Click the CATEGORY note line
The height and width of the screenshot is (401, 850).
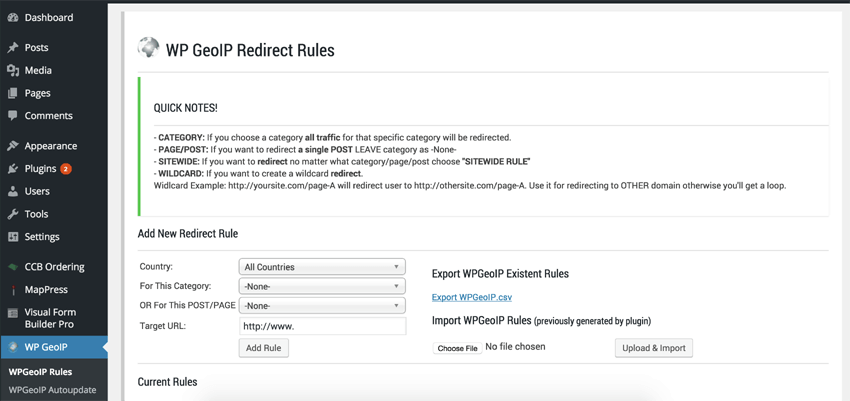332,137
